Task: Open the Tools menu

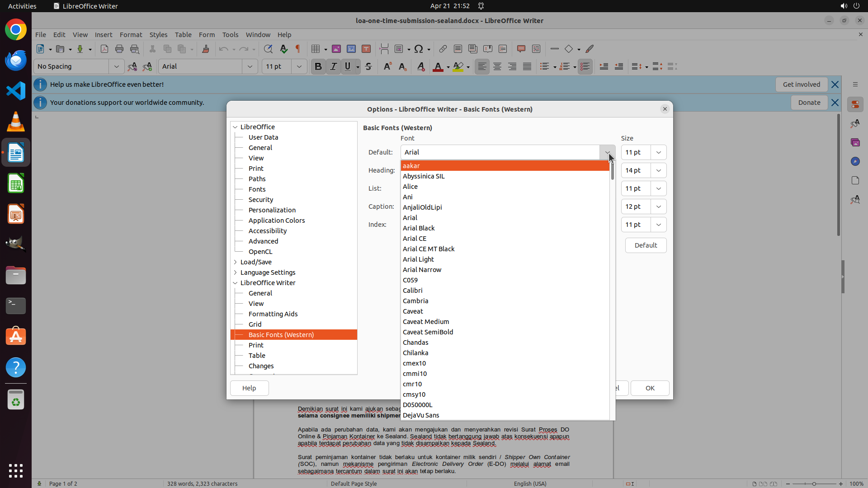Action: tap(230, 34)
